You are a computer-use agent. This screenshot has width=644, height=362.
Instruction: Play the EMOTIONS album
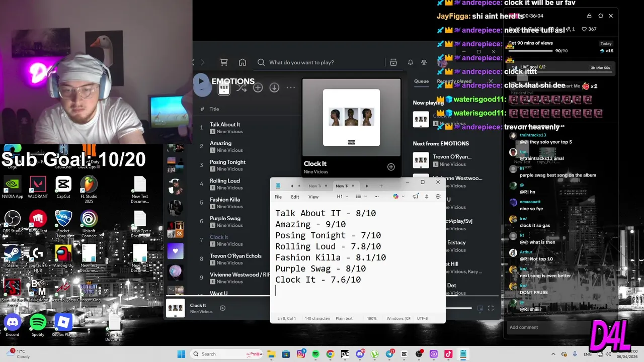tap(201, 81)
